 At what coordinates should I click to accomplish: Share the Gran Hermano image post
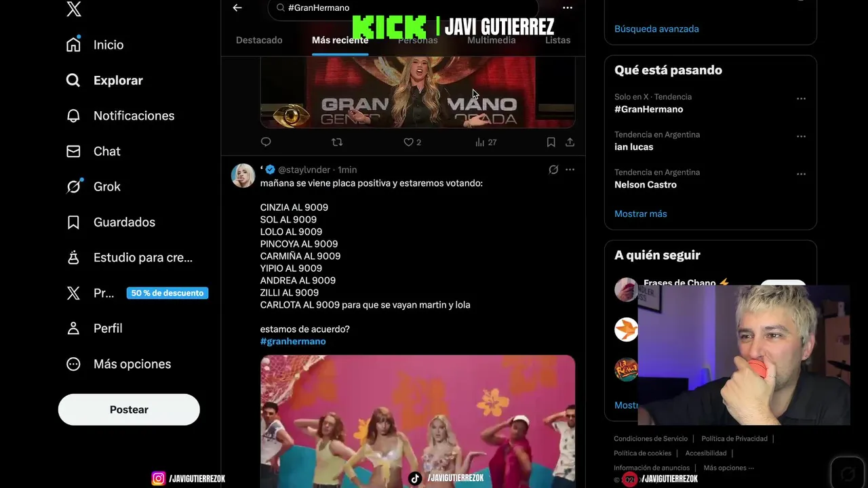coord(570,142)
